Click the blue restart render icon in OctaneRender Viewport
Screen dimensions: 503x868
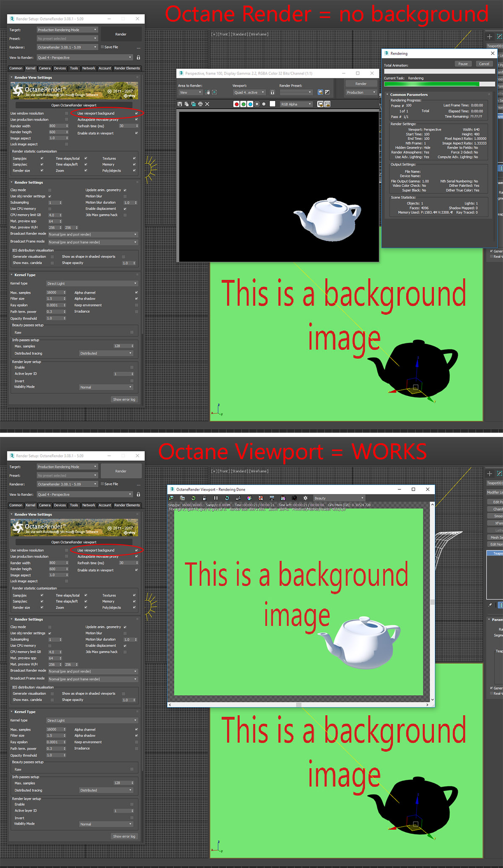tap(227, 498)
